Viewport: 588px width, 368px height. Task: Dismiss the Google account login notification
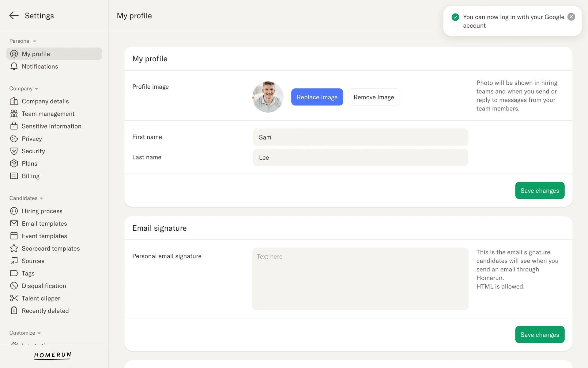[571, 17]
